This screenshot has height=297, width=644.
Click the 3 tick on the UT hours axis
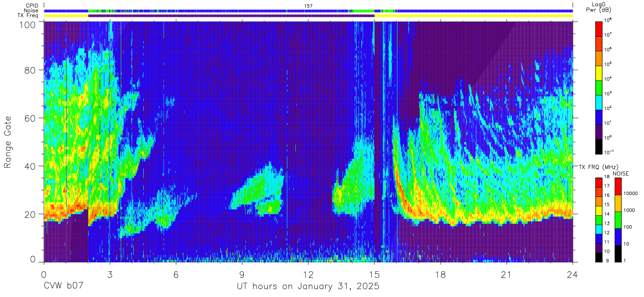[110, 274]
